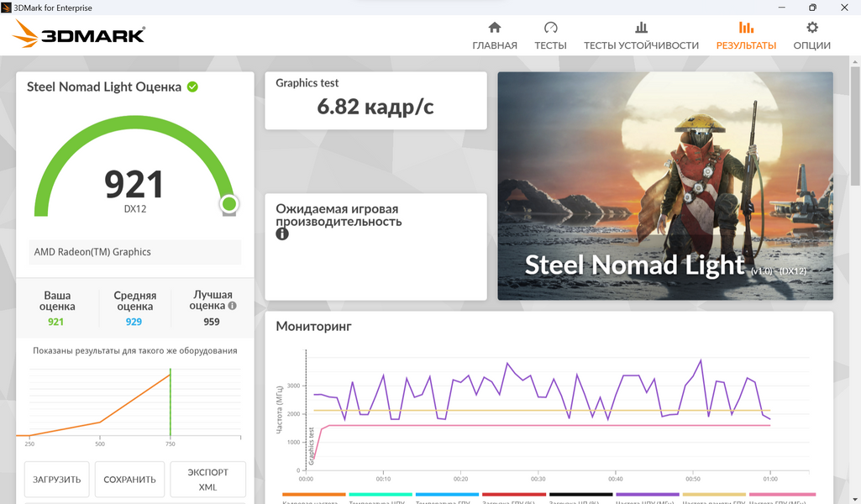Toggle pink GPU frequency legend series
Viewport: 861px width, 504px height.
point(782,496)
